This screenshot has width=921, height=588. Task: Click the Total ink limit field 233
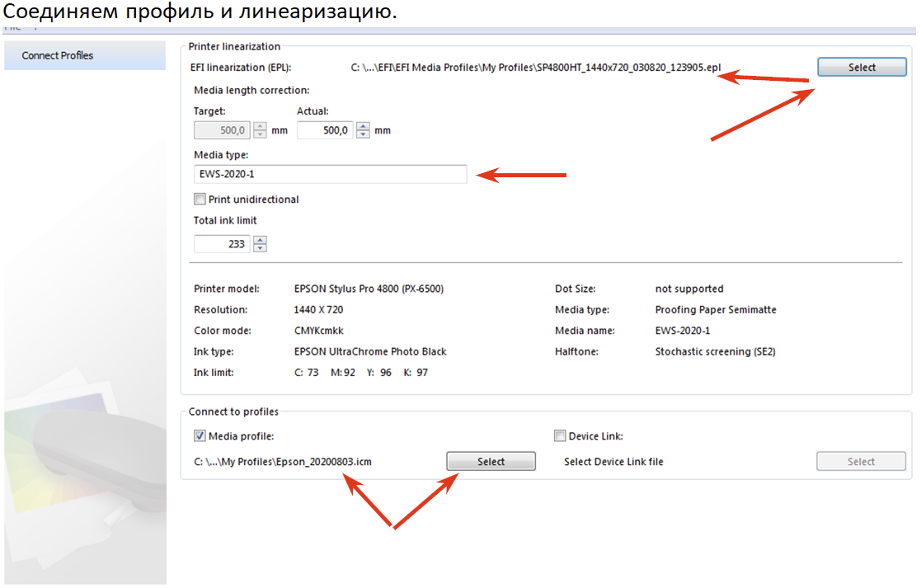click(x=222, y=243)
